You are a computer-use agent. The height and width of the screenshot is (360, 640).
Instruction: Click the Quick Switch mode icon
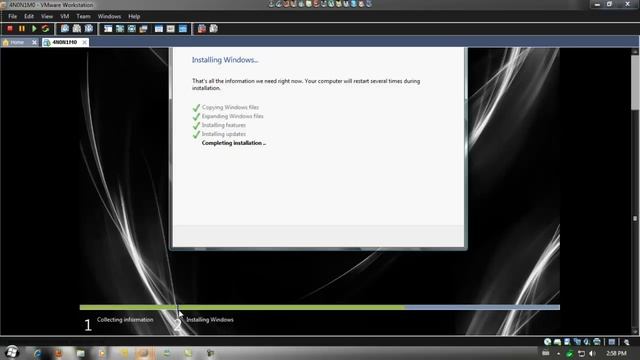pos(120,29)
